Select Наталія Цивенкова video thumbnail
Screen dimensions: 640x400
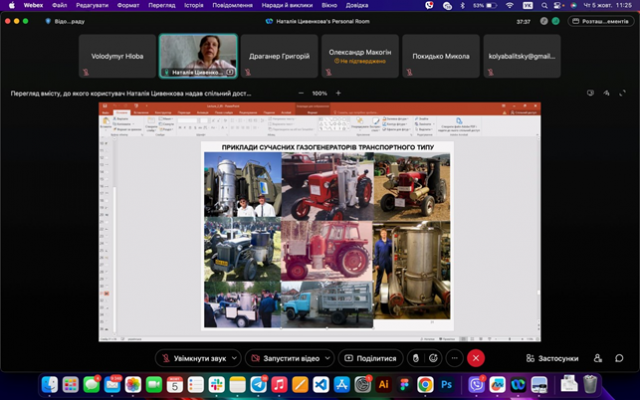(198, 55)
